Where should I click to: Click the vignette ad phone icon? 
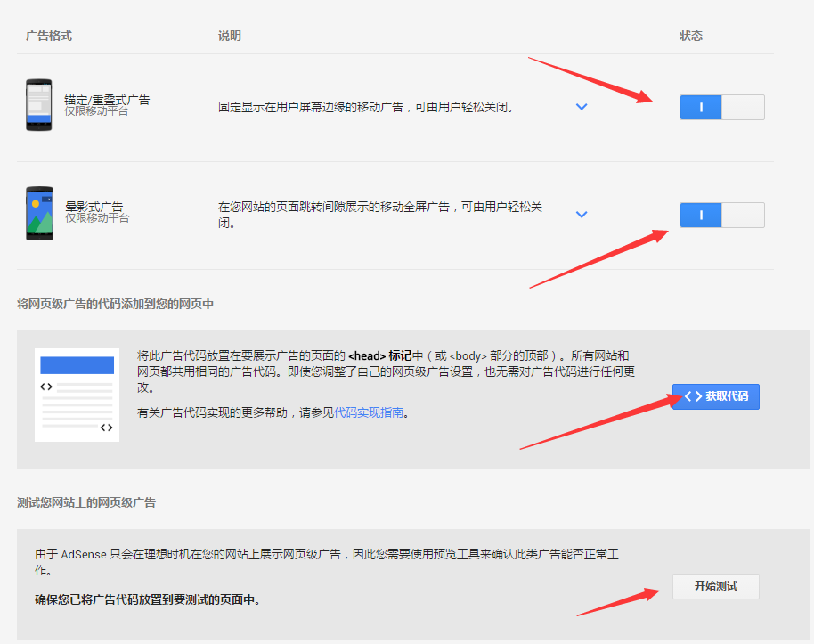point(38,214)
